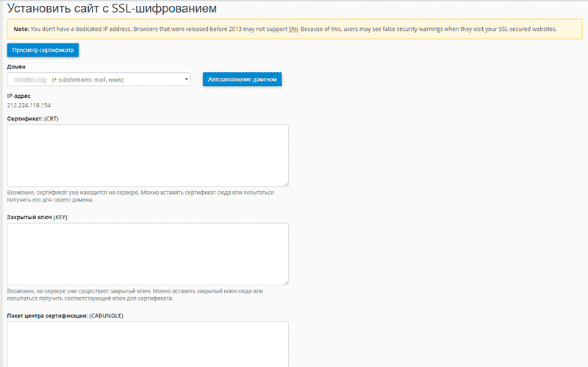
Task: Click the SNI abbreviation in the note
Action: pos(293,29)
